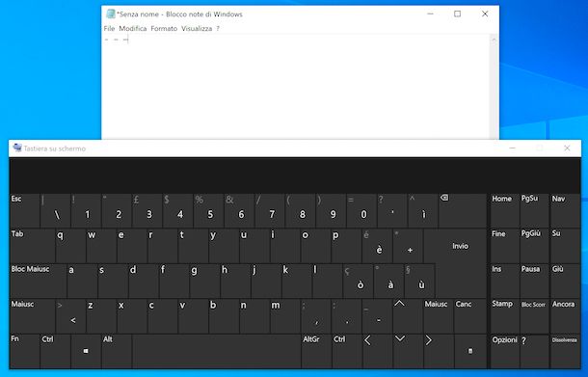Click the Canc key
588x377 pixels.
pyautogui.click(x=470, y=316)
